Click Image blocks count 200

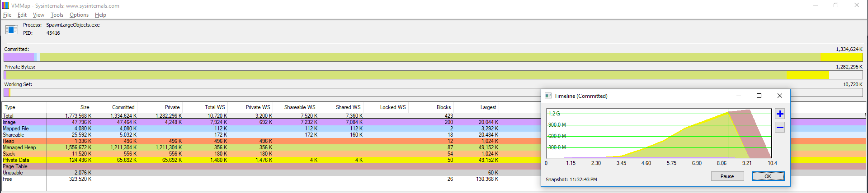click(x=448, y=122)
